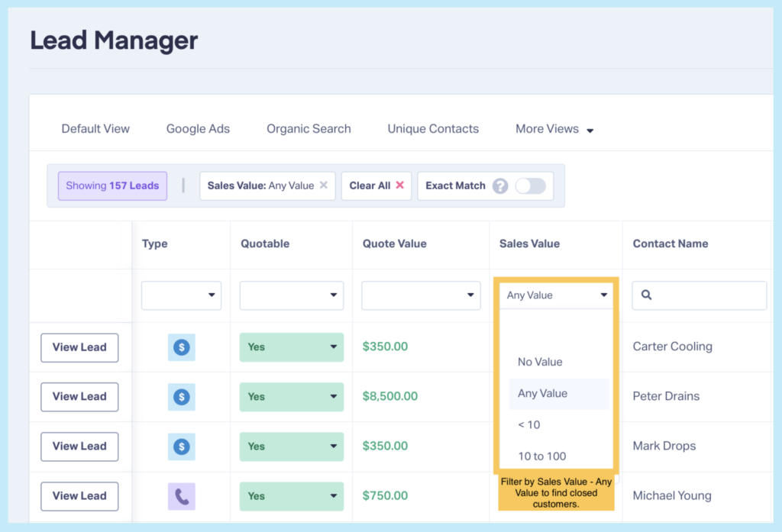This screenshot has height=532, width=782.
Task: Click the search magnifier in the Contact Name filter
Action: pyautogui.click(x=645, y=295)
